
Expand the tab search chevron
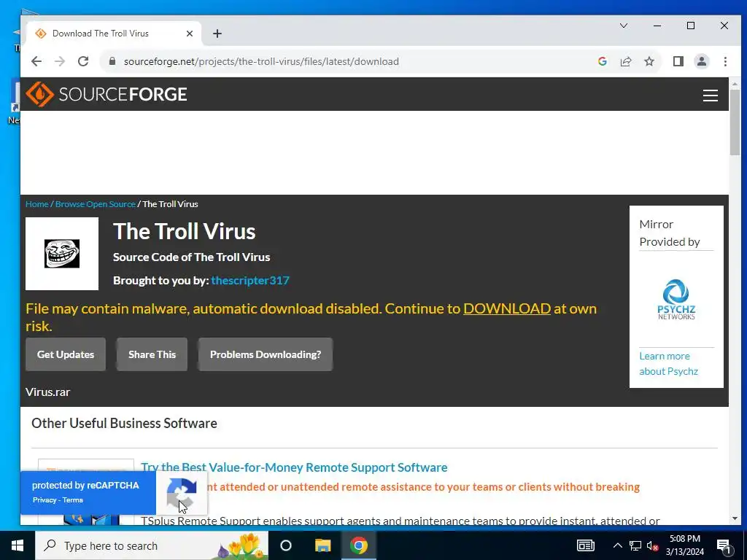pos(624,26)
